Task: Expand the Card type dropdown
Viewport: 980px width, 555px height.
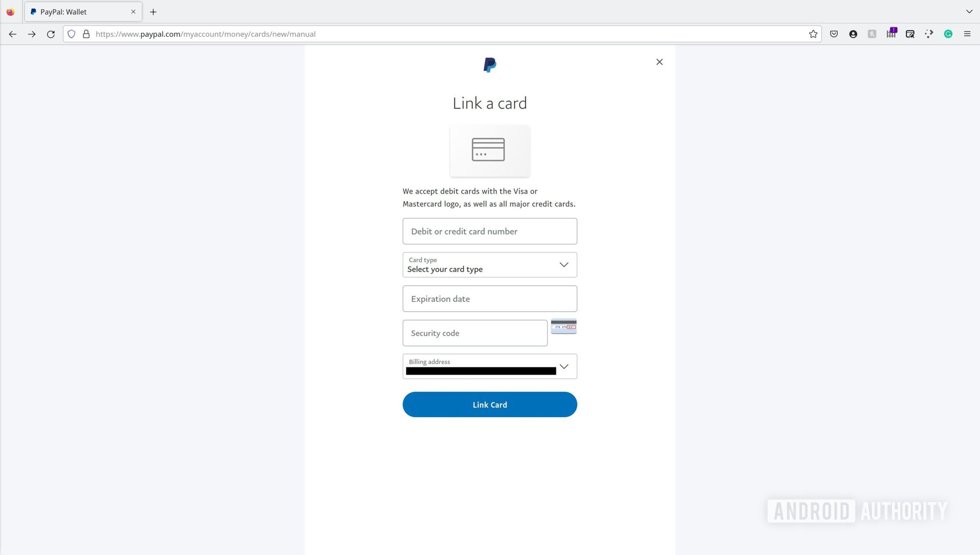Action: (564, 264)
